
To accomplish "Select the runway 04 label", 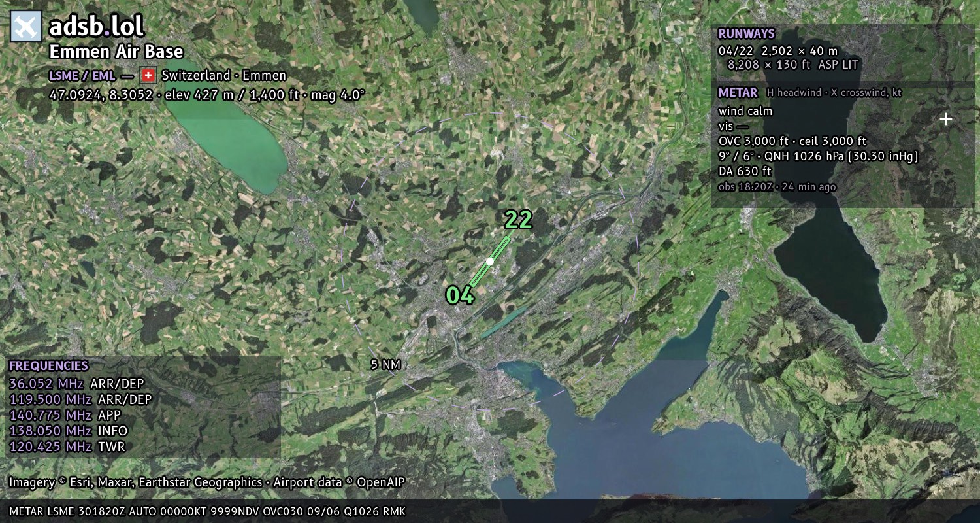I will 459,295.
